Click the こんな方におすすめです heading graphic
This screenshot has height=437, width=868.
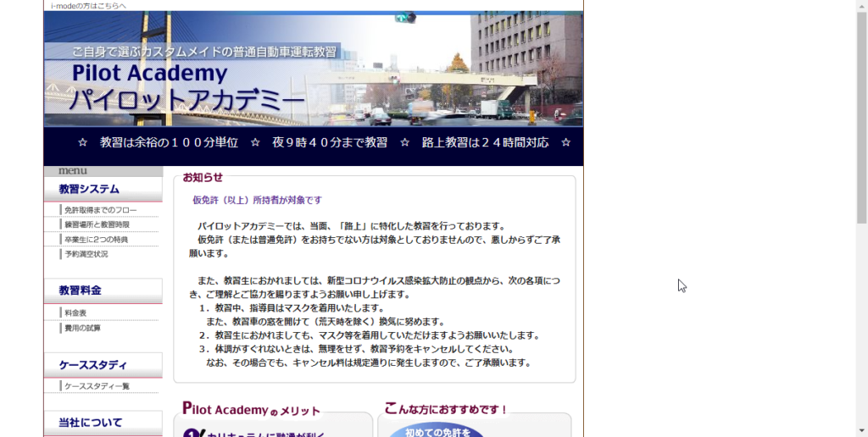446,409
